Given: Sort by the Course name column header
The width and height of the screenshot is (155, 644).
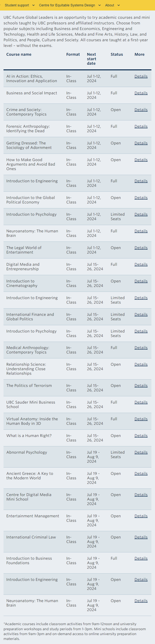Looking at the screenshot, I should (19, 55).
